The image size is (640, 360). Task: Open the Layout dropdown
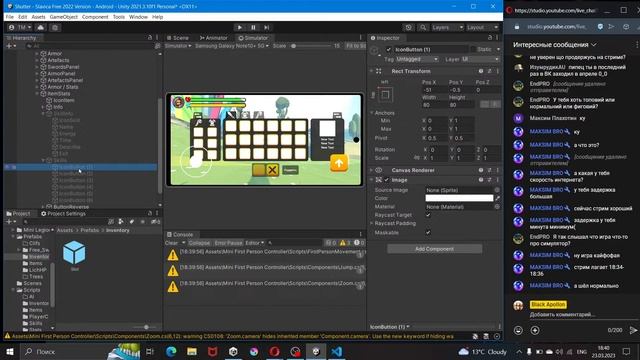(x=482, y=27)
